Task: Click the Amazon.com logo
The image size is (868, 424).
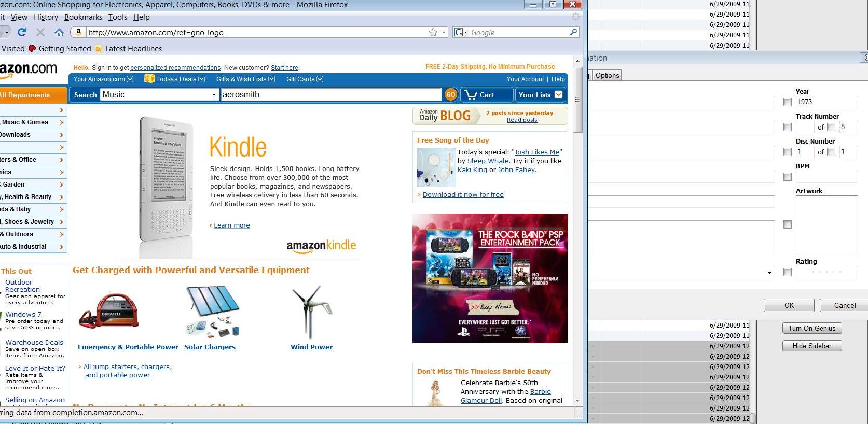Action: pos(29,69)
